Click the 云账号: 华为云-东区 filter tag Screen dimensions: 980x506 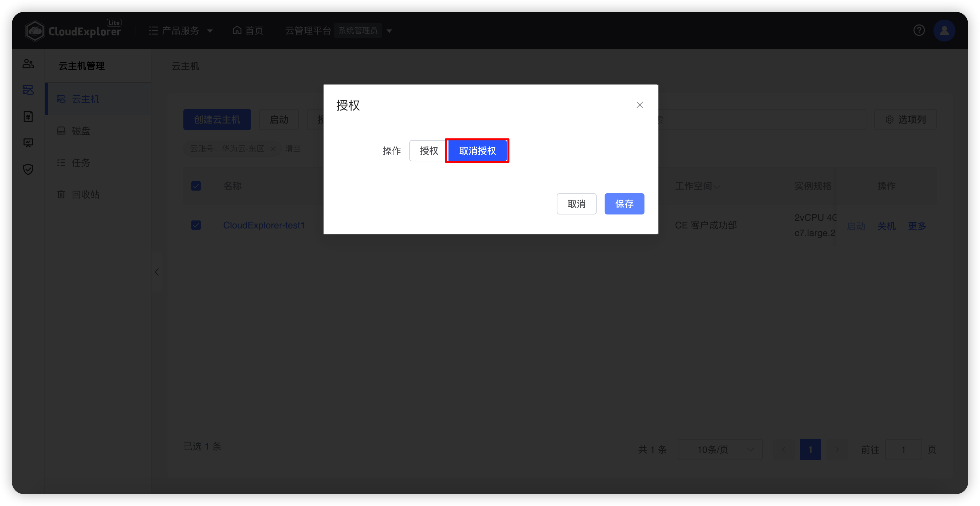tap(233, 149)
